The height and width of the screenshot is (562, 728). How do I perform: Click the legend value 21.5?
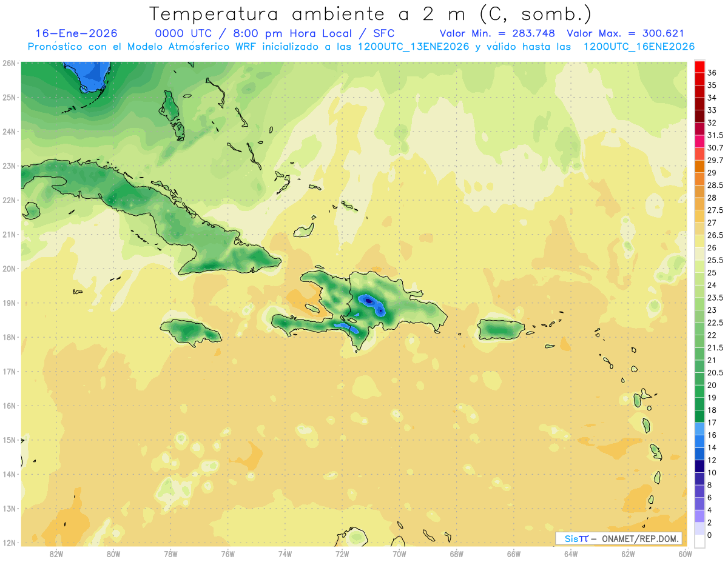coord(715,347)
